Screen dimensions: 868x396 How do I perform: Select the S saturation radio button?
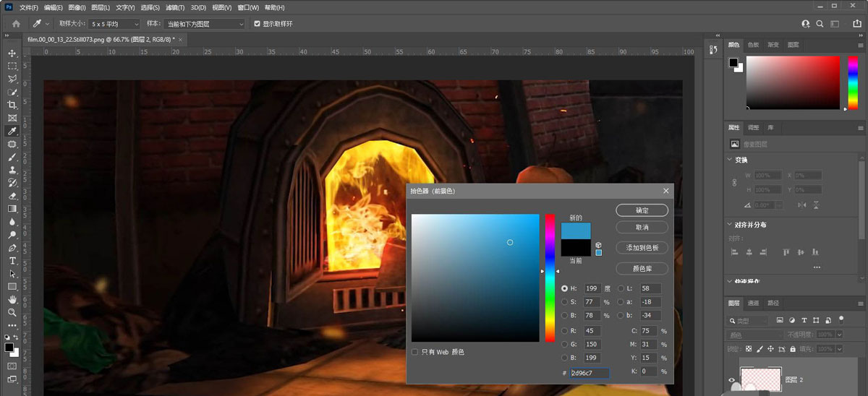click(x=565, y=301)
